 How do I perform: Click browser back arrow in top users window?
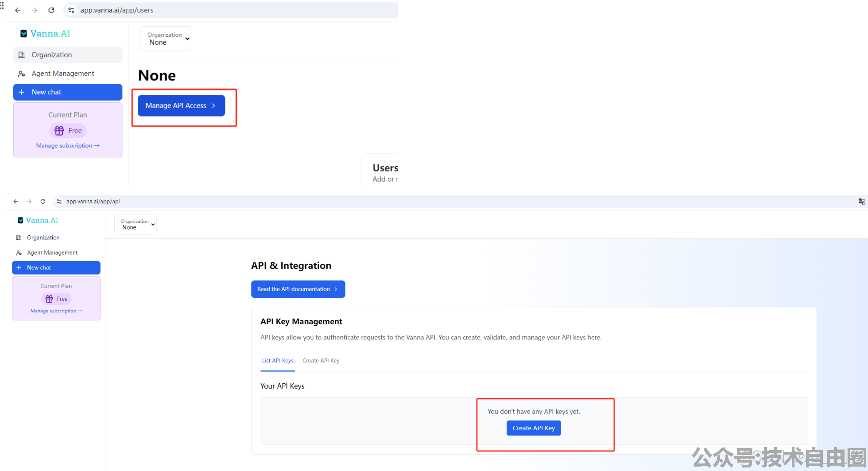pos(18,10)
